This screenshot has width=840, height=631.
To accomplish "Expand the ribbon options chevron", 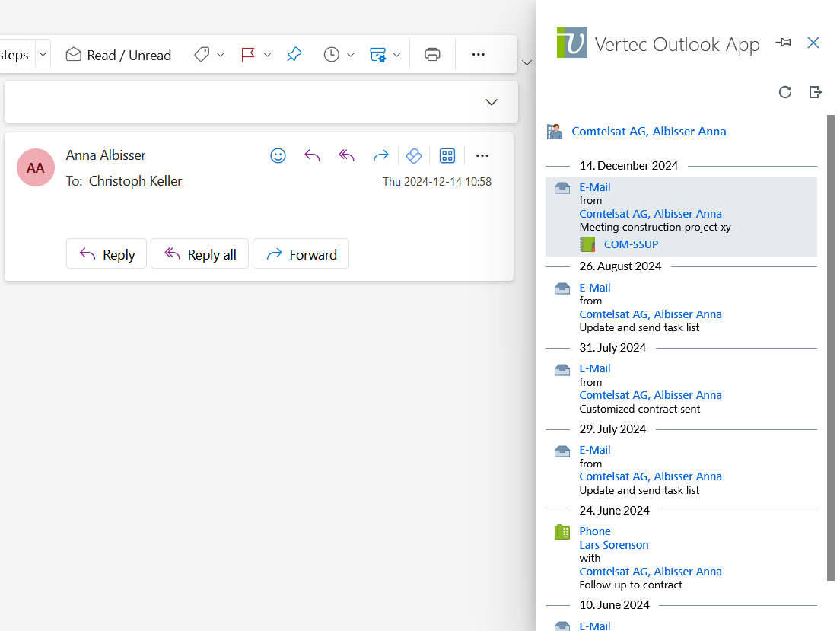I will (x=527, y=62).
